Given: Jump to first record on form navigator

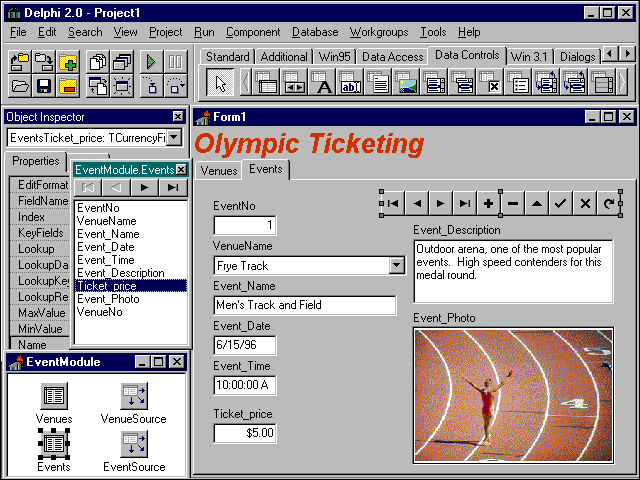Looking at the screenshot, I should [x=393, y=203].
